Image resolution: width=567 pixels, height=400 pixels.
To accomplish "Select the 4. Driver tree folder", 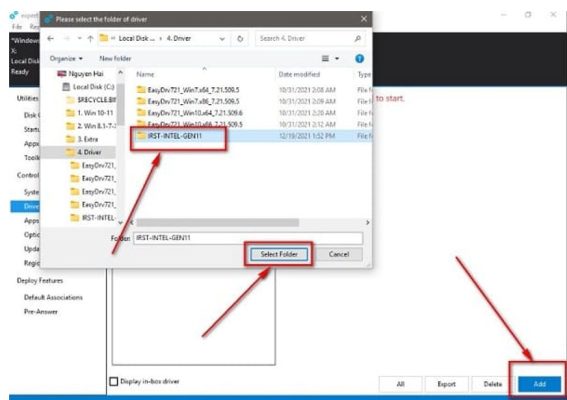I will pos(89,152).
